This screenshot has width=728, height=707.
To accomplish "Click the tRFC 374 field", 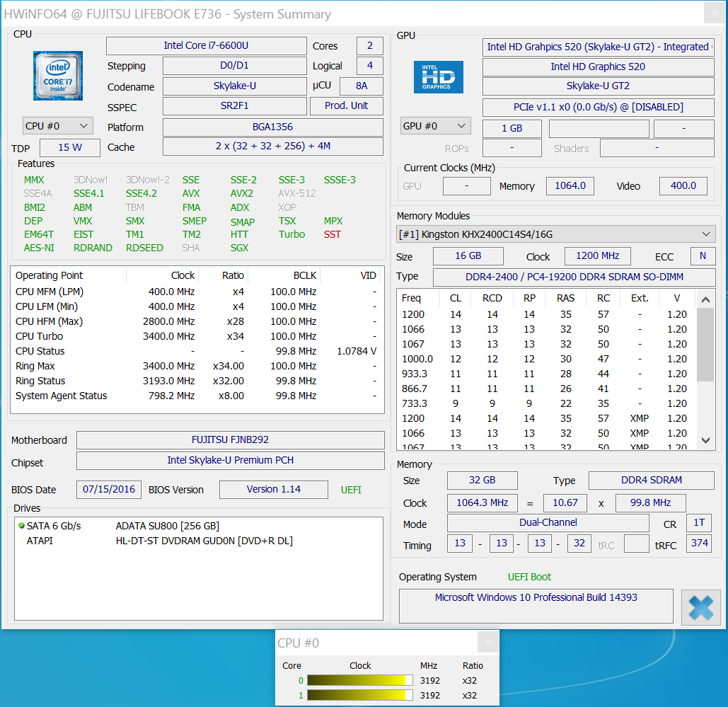I will 699,544.
